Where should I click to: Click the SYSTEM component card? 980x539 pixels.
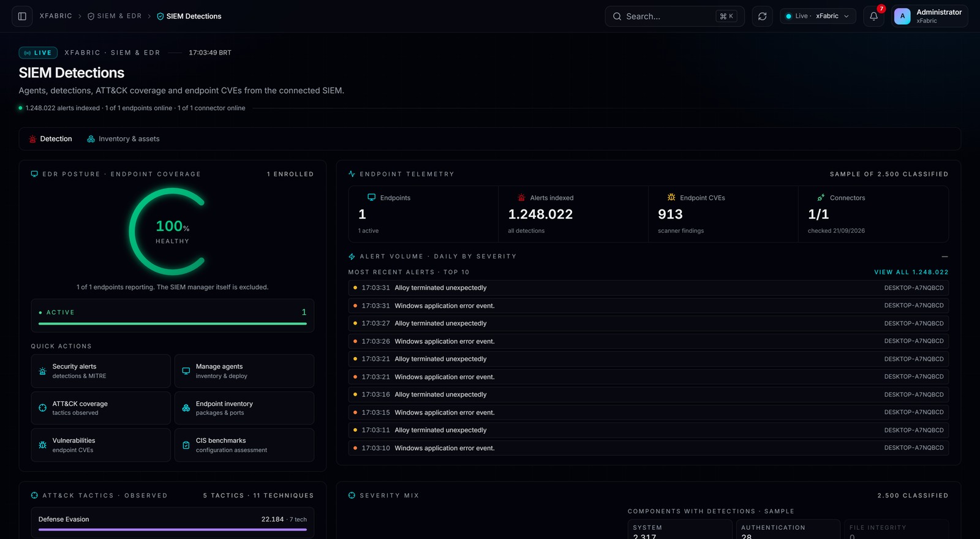[x=680, y=530]
